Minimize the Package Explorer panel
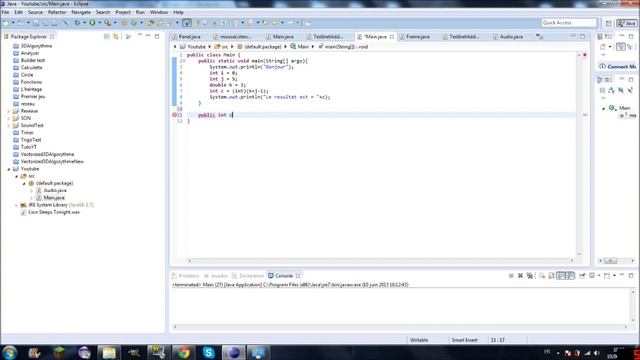Viewport: 640px width, 360px height. (148, 36)
